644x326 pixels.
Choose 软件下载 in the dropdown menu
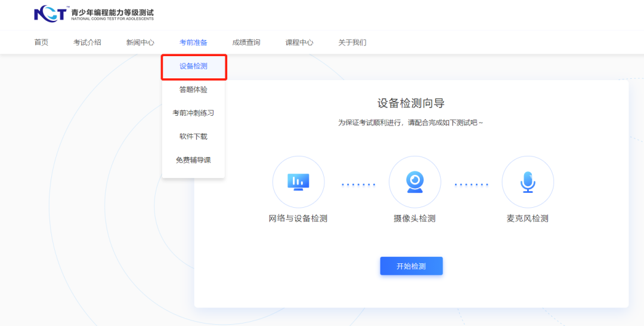pos(193,137)
